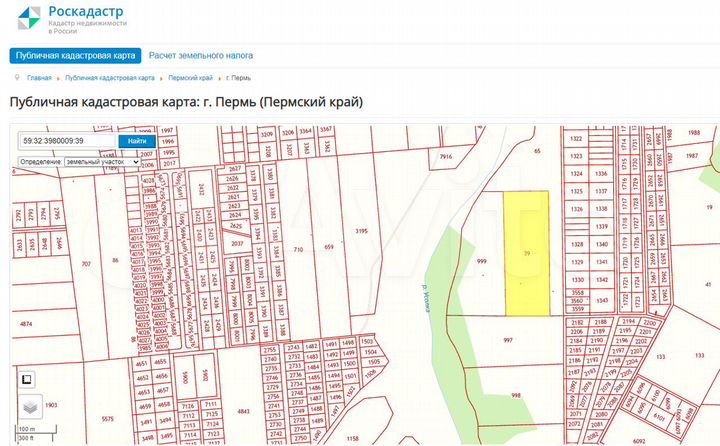
Task: Click parcel label 1322
Action: click(576, 138)
